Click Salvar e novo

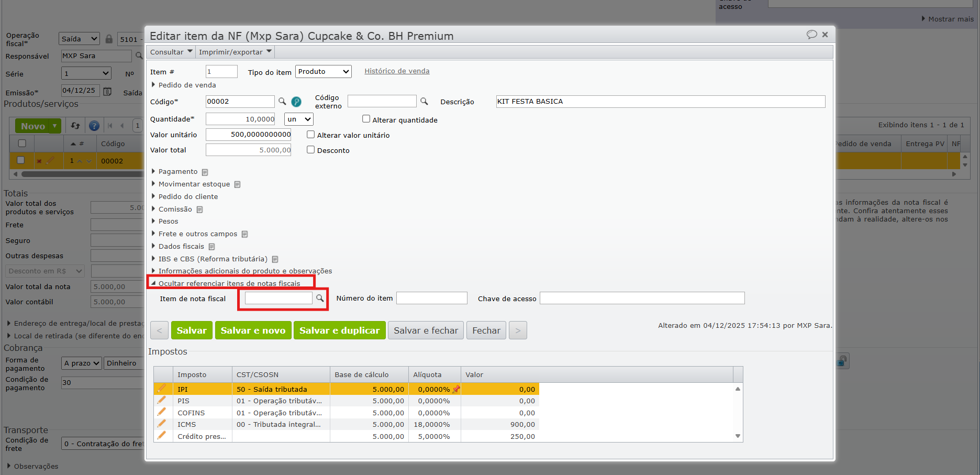(253, 330)
